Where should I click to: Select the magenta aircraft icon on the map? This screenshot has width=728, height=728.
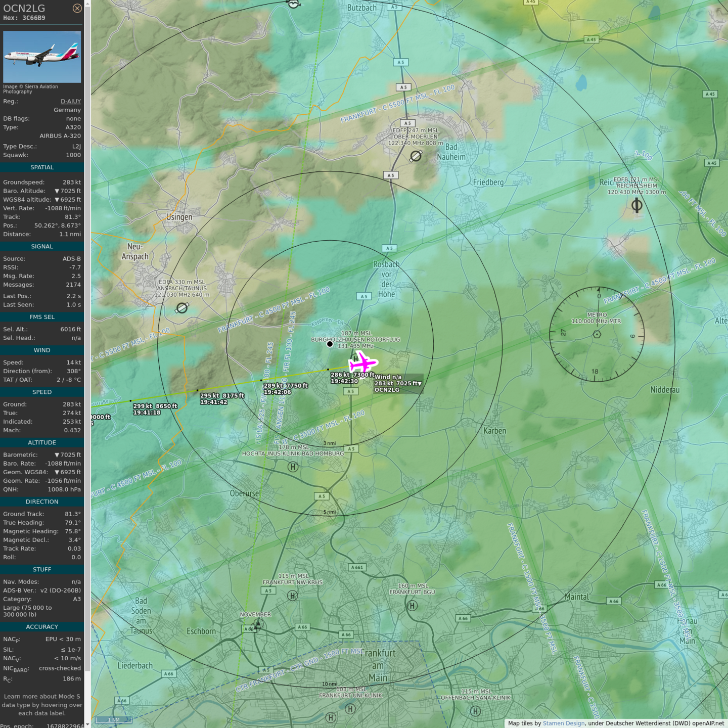pos(362,362)
